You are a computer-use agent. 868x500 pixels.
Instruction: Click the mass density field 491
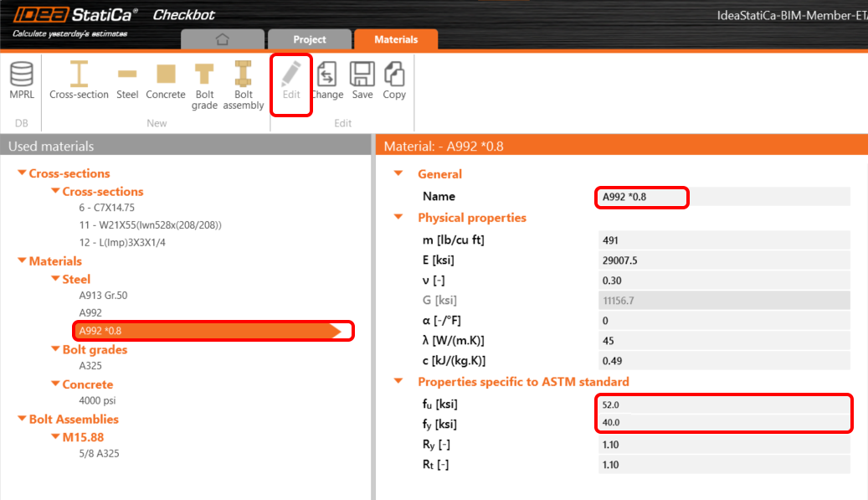click(724, 240)
